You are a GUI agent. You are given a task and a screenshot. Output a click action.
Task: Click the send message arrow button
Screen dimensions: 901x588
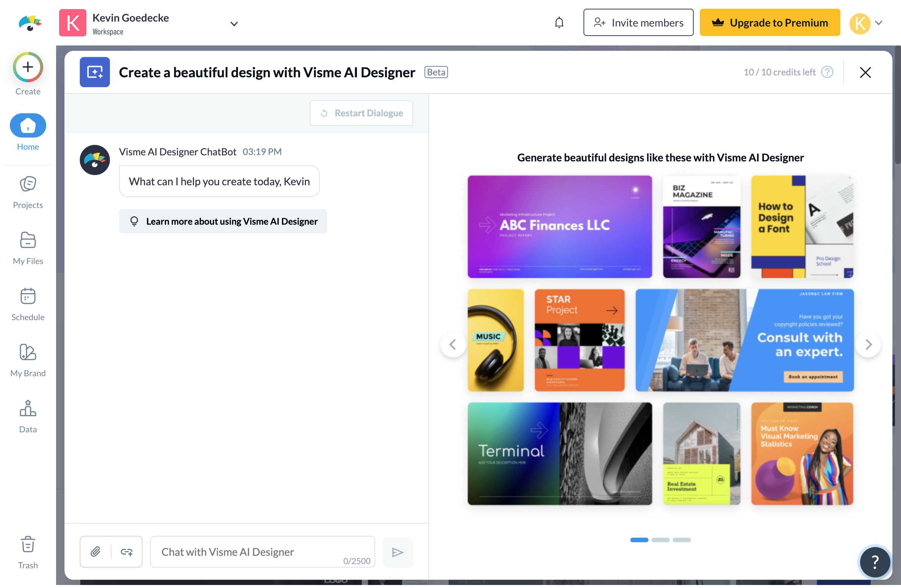click(x=397, y=552)
